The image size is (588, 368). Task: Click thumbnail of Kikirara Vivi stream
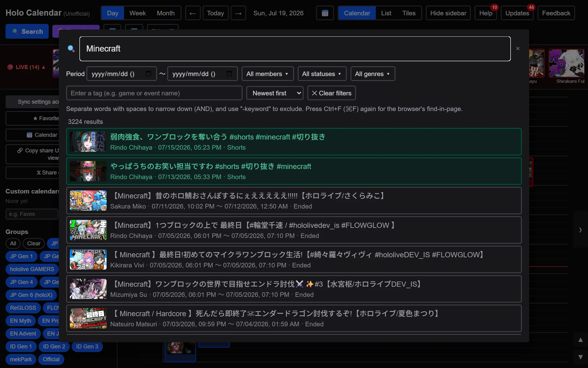88,259
